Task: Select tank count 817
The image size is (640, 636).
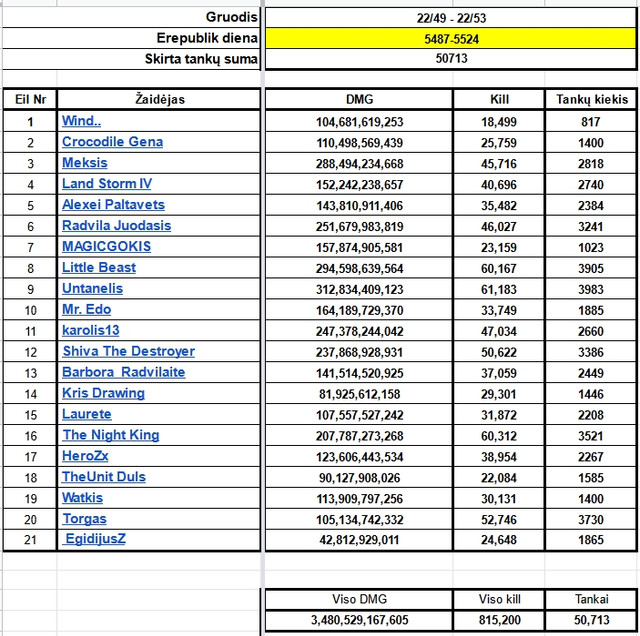Action: point(591,122)
